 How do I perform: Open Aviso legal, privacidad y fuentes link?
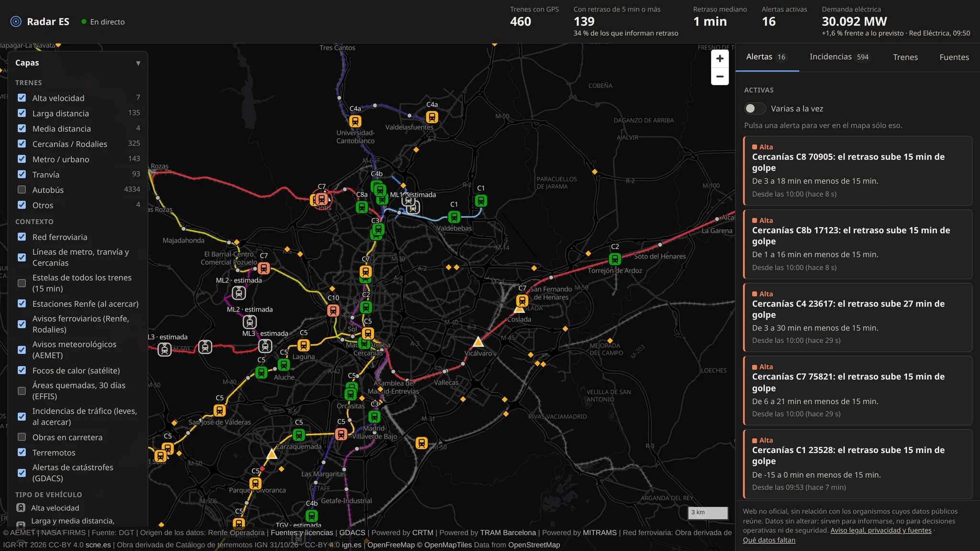coord(881,530)
